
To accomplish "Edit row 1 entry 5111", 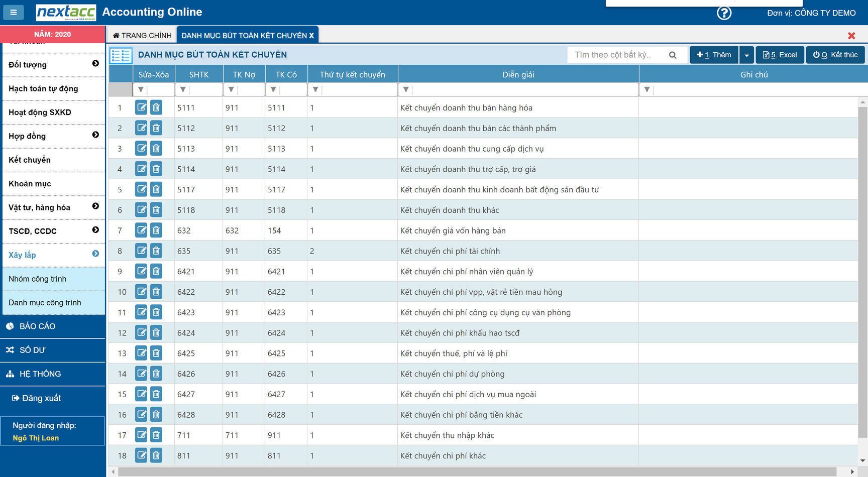I will pos(141,107).
